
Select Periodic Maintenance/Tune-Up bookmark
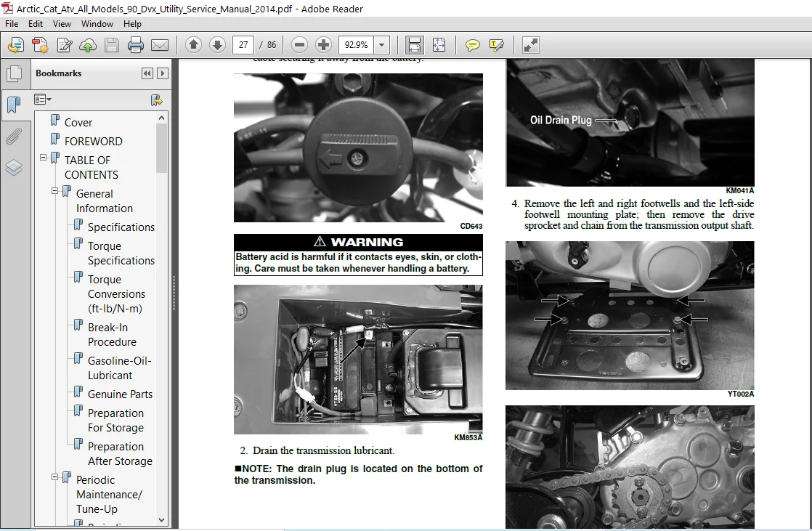click(109, 494)
